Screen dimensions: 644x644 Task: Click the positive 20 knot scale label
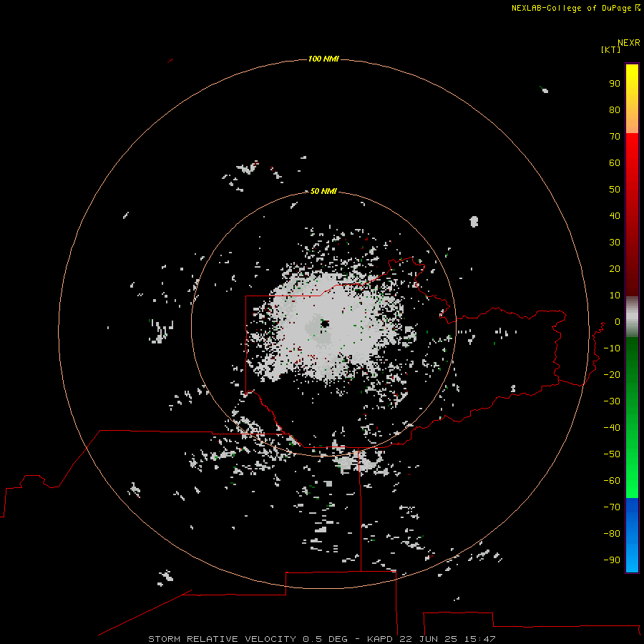coord(615,269)
